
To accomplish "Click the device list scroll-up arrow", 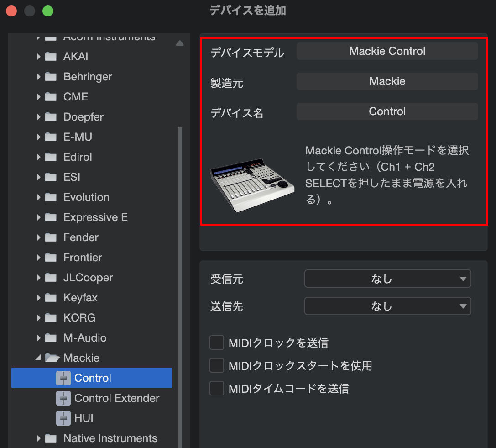I will [180, 43].
